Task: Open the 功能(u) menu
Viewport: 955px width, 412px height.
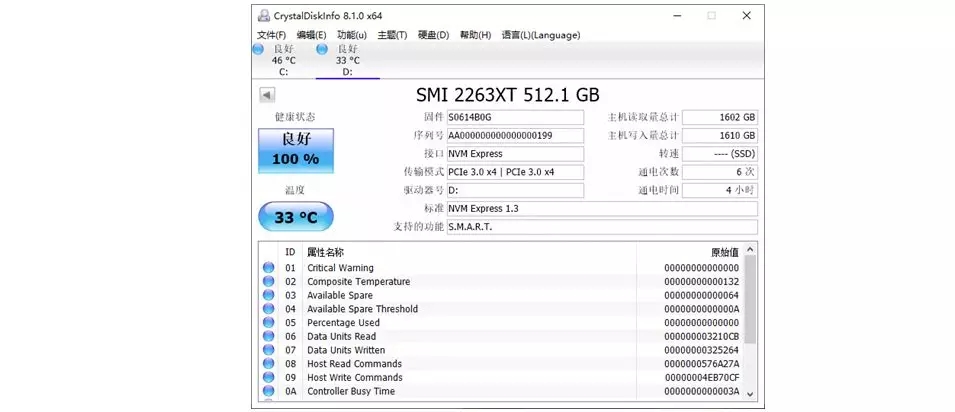Action: (352, 35)
